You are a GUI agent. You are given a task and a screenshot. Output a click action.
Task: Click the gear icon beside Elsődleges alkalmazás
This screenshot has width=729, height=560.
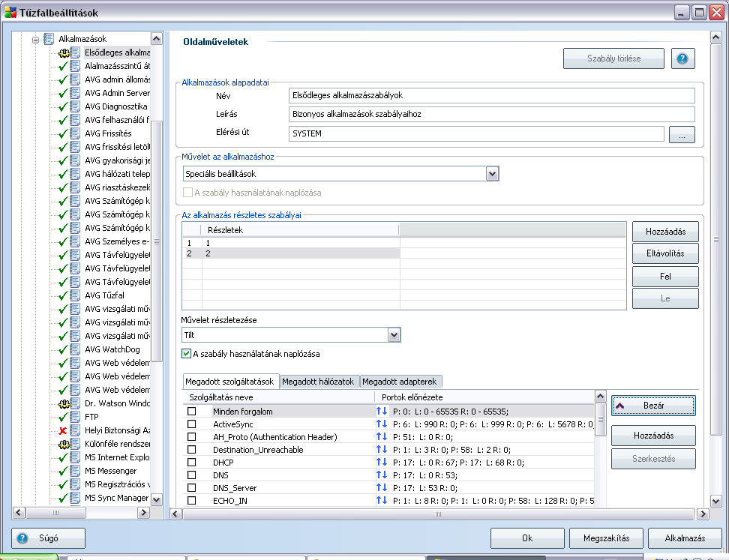(x=64, y=52)
